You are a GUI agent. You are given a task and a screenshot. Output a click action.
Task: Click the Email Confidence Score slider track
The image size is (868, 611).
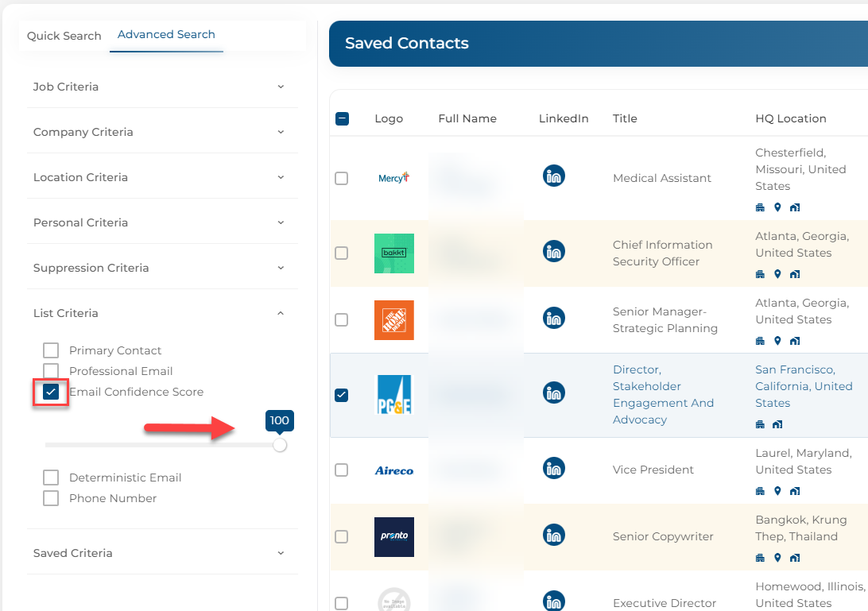click(x=162, y=445)
